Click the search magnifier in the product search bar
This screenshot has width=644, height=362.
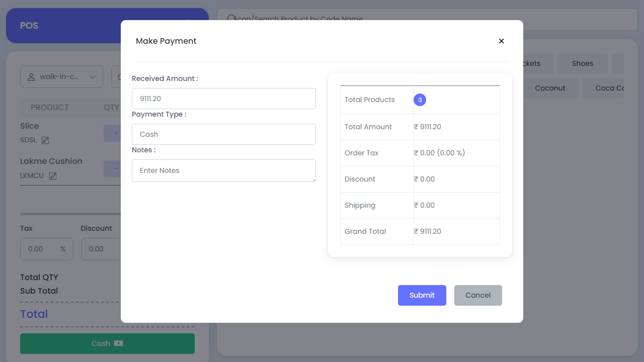click(x=231, y=19)
